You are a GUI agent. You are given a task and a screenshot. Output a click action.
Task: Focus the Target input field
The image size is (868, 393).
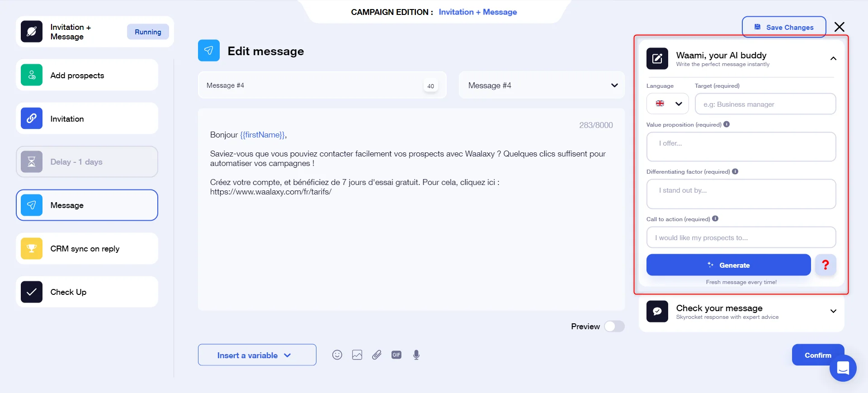[765, 104]
